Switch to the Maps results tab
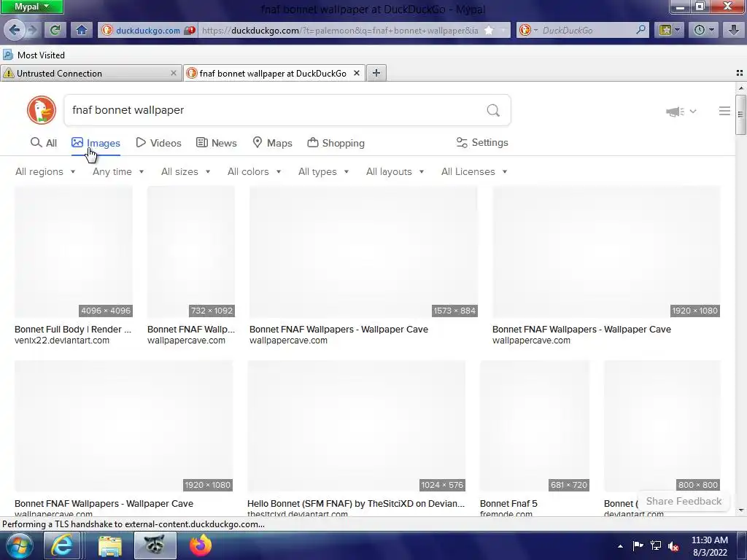 coord(272,143)
